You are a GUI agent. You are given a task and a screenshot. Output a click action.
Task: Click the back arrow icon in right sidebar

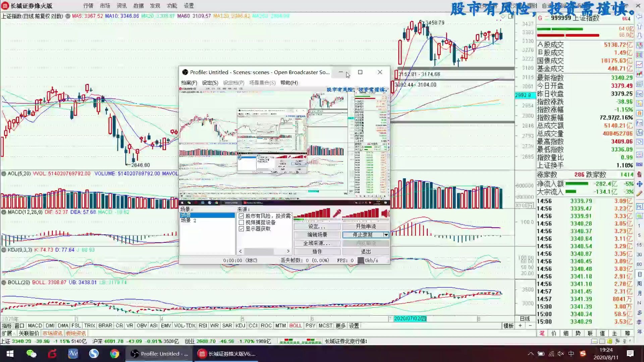[639, 17]
